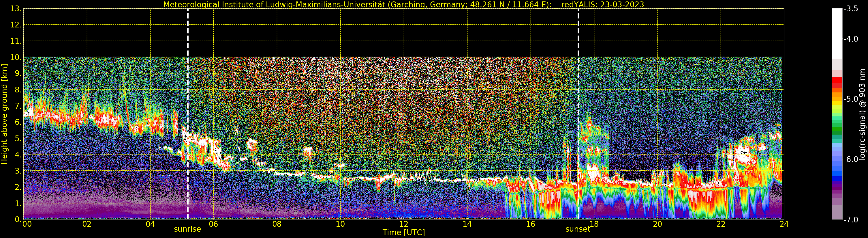868x238 pixels.
Task: Click the x-axis tick label '20'
Action: coord(657,224)
